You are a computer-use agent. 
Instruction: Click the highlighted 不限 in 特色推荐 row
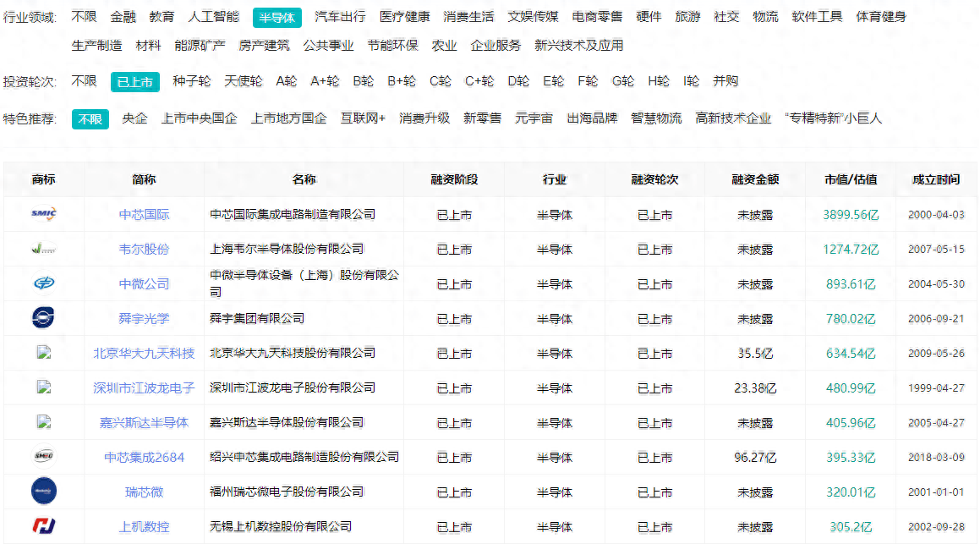click(90, 118)
